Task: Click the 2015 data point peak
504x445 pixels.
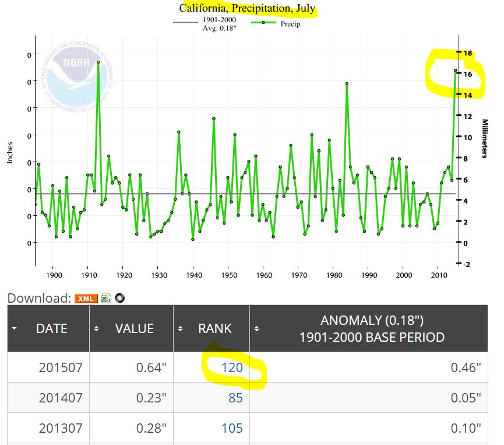Action: click(456, 71)
